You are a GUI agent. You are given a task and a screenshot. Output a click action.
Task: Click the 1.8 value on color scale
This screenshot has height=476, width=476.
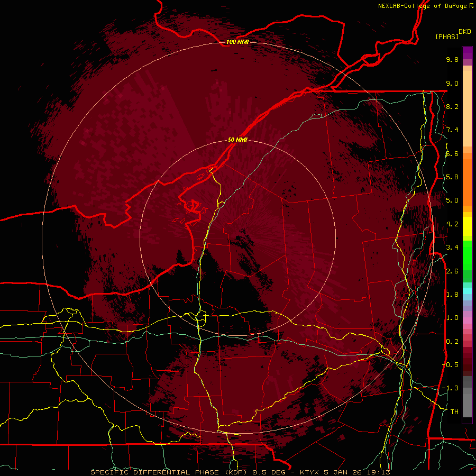click(x=452, y=295)
